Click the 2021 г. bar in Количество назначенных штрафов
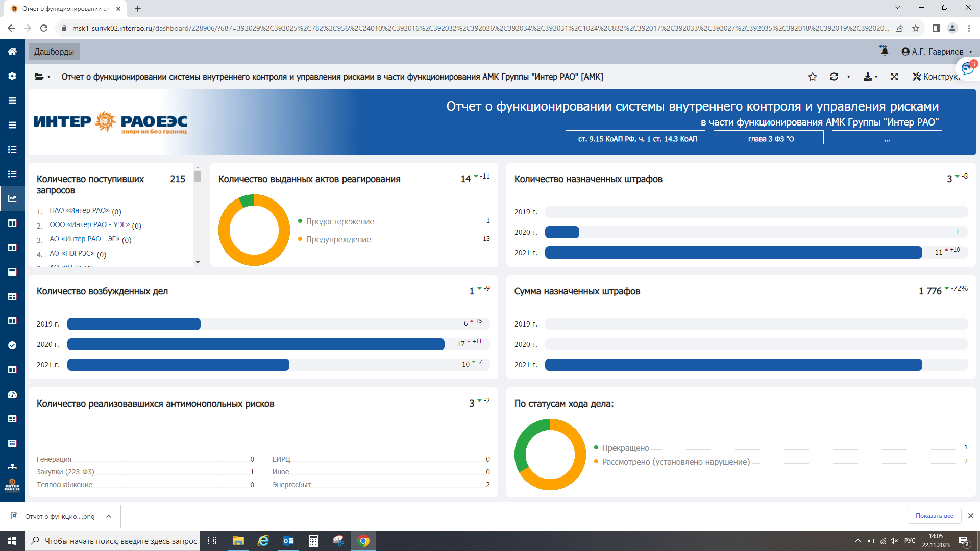The width and height of the screenshot is (980, 551). click(733, 253)
